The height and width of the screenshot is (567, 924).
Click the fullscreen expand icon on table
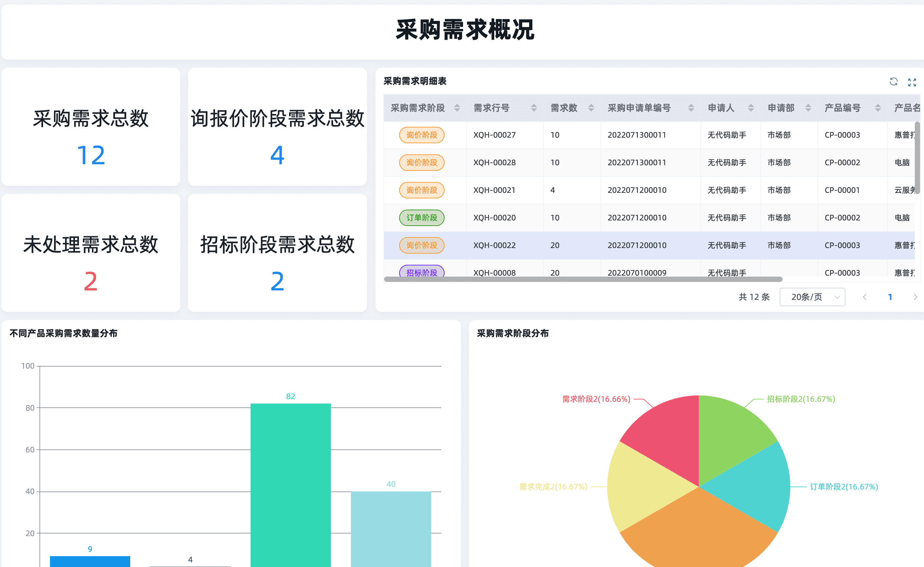tap(912, 82)
